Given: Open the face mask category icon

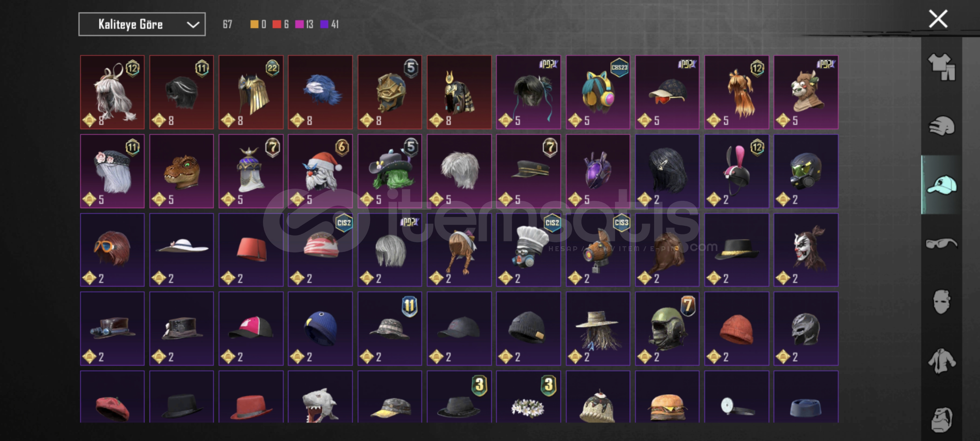Looking at the screenshot, I should 942,302.
